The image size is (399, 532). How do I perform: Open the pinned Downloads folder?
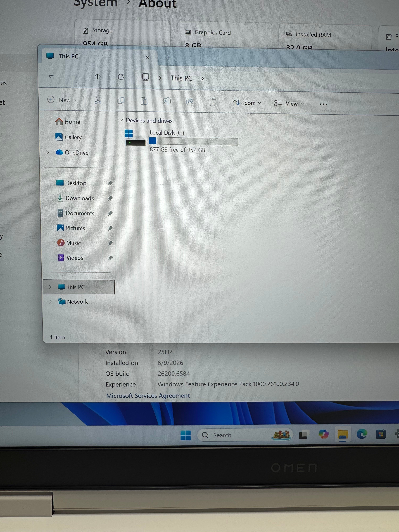75,198
